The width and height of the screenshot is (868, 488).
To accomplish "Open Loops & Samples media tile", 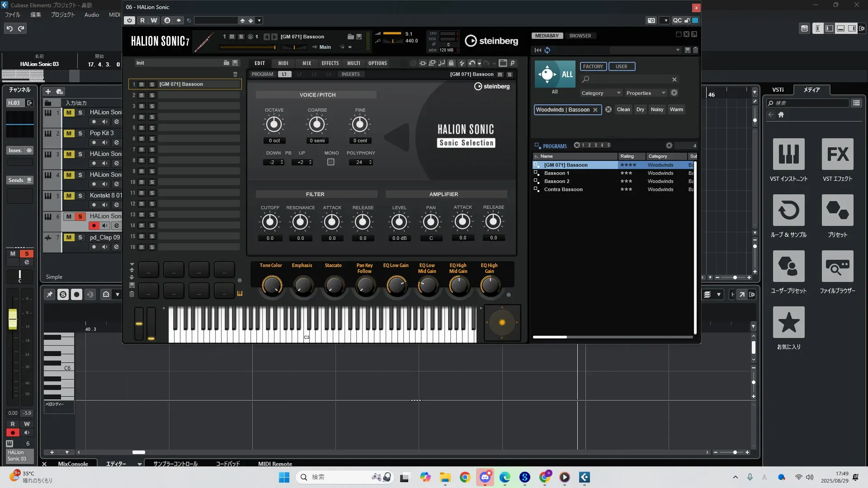I will pyautogui.click(x=788, y=211).
